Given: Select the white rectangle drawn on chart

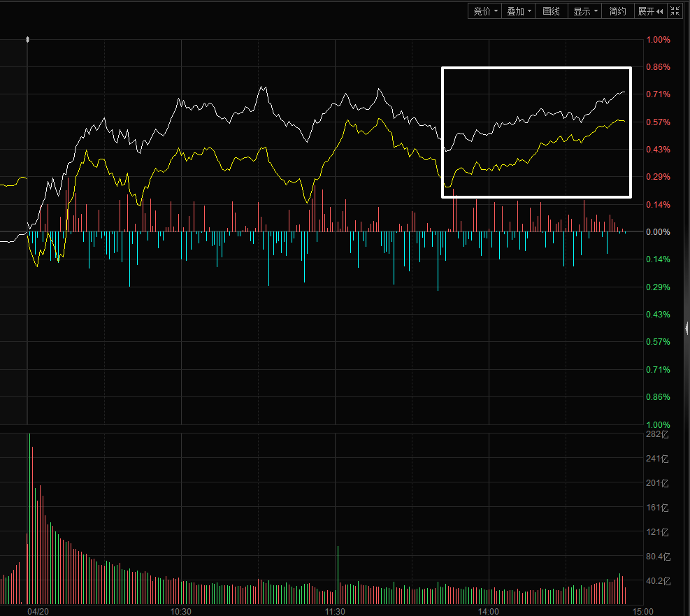Looking at the screenshot, I should click(x=536, y=68).
